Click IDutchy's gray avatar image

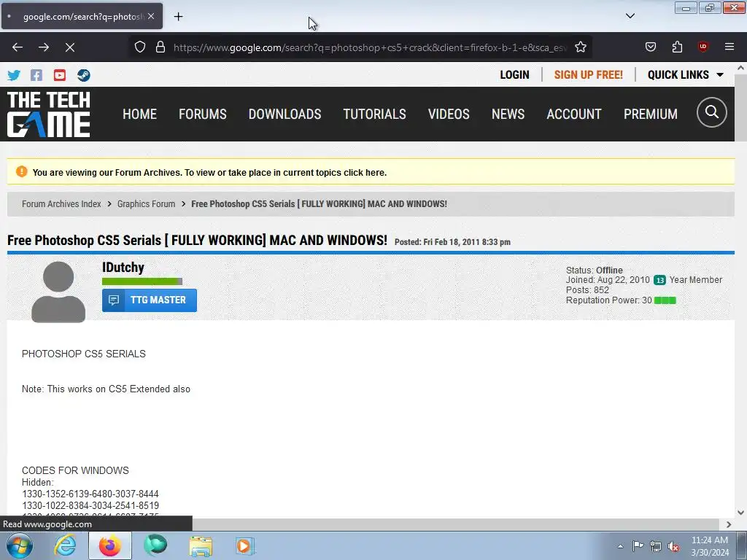[58, 292]
